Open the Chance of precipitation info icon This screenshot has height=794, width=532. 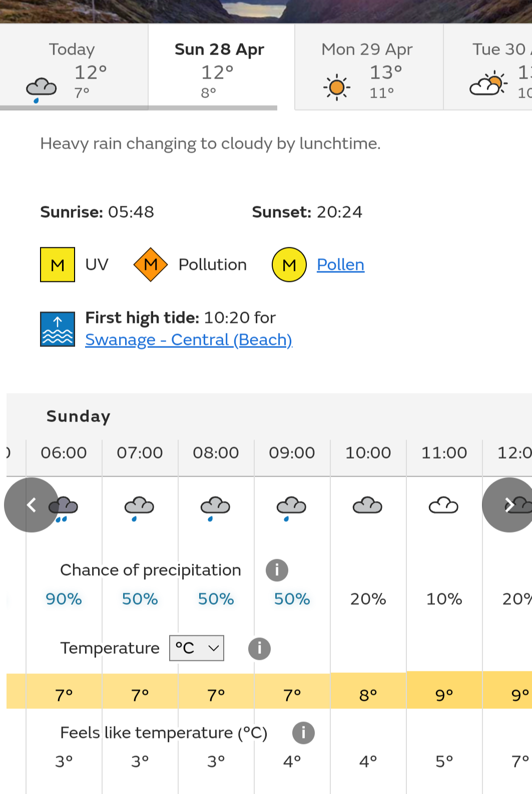point(277,570)
